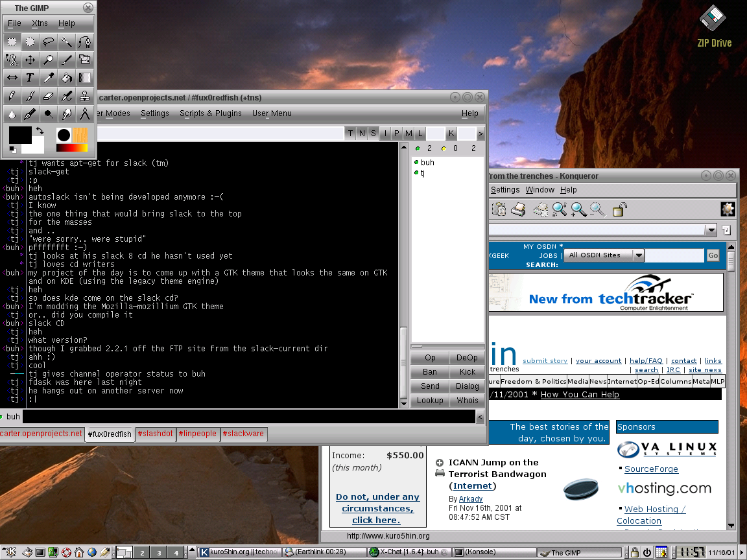Toggle the S secret channel mode button
The height and width of the screenshot is (560, 747).
[373, 134]
